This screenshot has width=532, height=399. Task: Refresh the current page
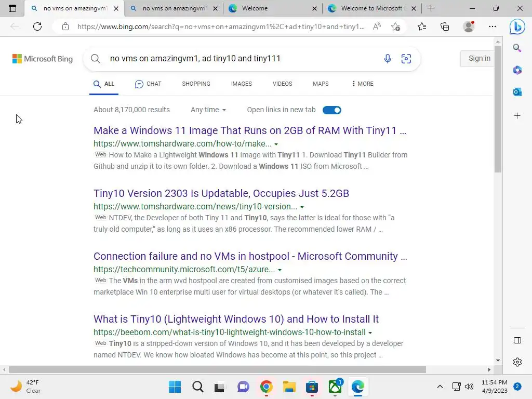37,26
